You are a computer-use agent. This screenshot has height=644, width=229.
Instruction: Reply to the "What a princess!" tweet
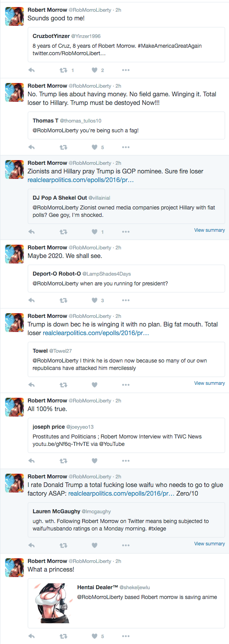[32, 636]
